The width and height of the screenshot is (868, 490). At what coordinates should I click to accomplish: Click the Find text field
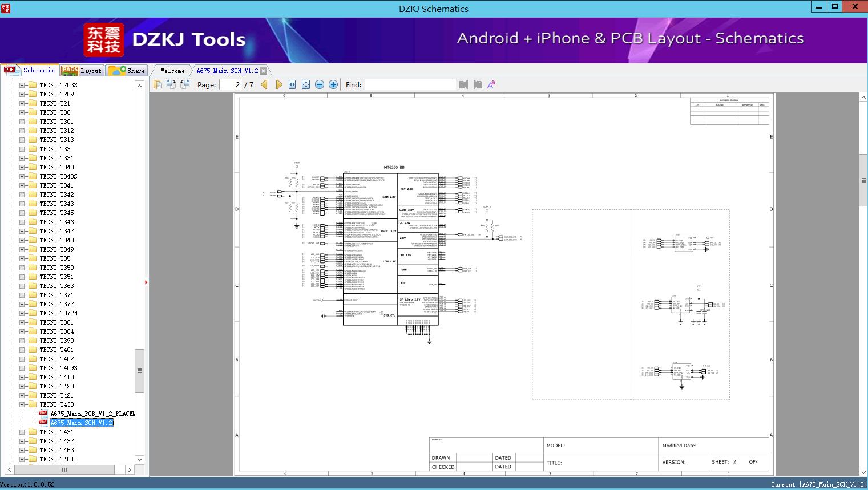[x=410, y=84]
